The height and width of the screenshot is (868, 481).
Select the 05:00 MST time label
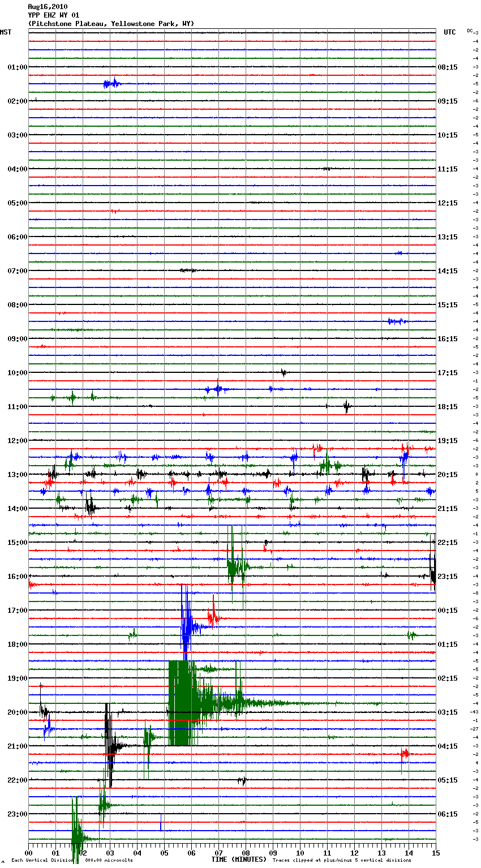coord(18,203)
